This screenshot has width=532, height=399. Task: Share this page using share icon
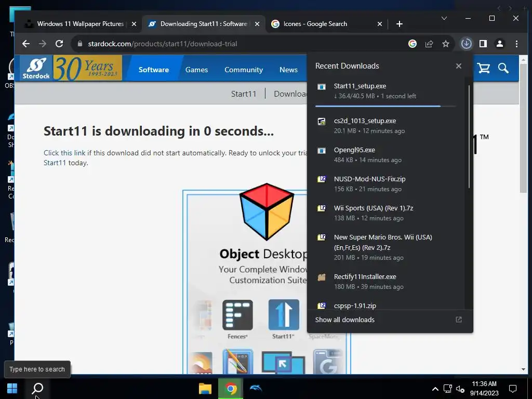(429, 44)
